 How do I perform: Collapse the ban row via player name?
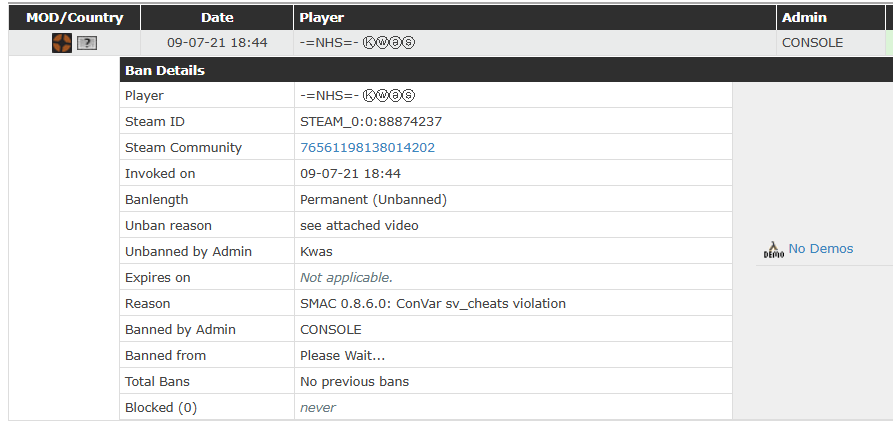pos(357,43)
